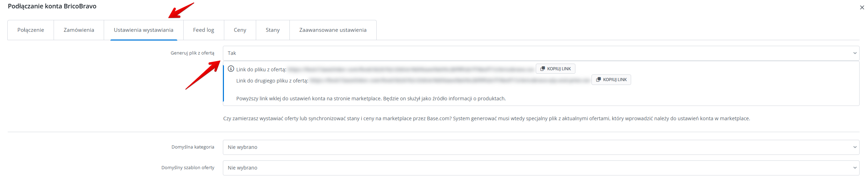Open the Zaawansowane ustawienia tab
868x180 pixels.
[333, 30]
